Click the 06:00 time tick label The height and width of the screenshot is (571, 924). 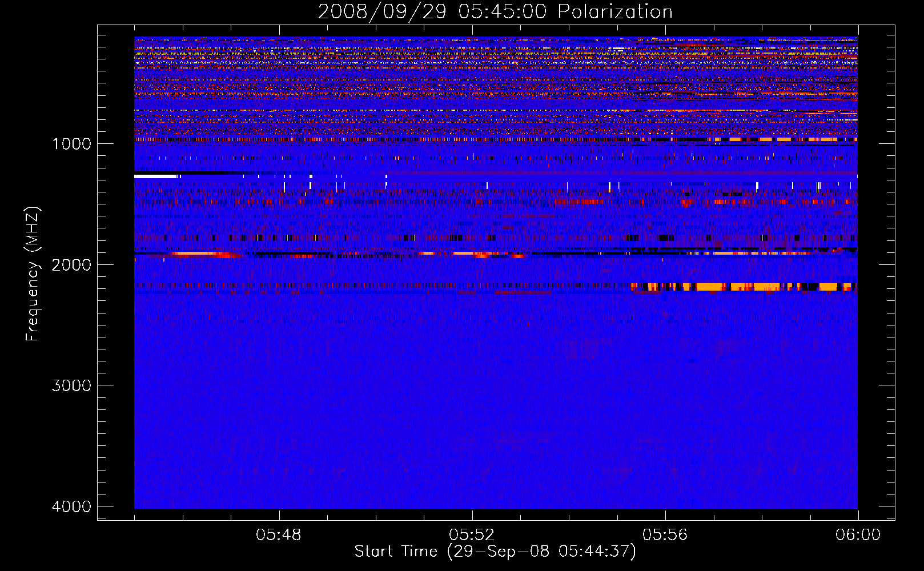pos(858,535)
